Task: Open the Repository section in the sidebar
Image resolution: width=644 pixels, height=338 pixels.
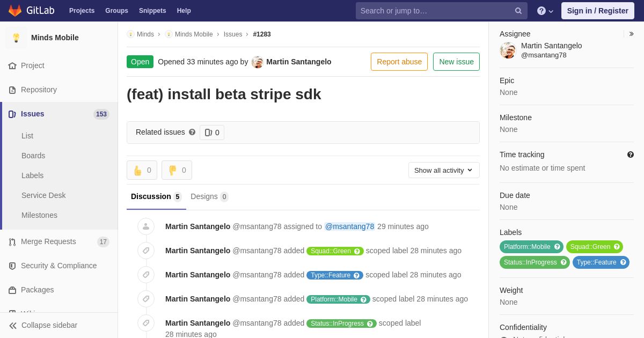Action: (39, 90)
